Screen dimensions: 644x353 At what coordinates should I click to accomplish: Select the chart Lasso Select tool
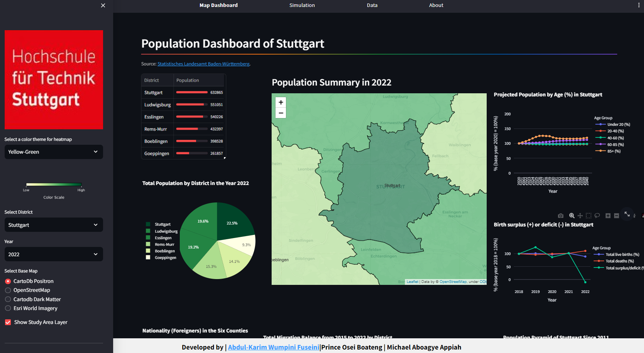597,216
